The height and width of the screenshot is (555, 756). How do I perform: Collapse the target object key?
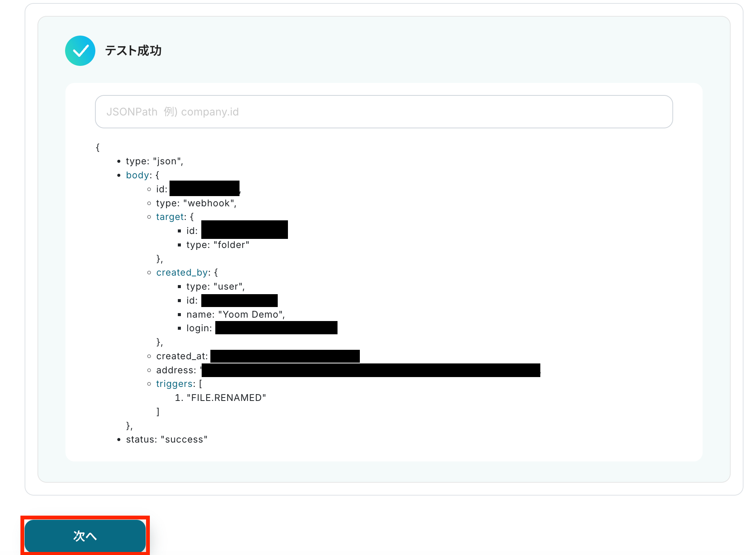click(x=170, y=217)
